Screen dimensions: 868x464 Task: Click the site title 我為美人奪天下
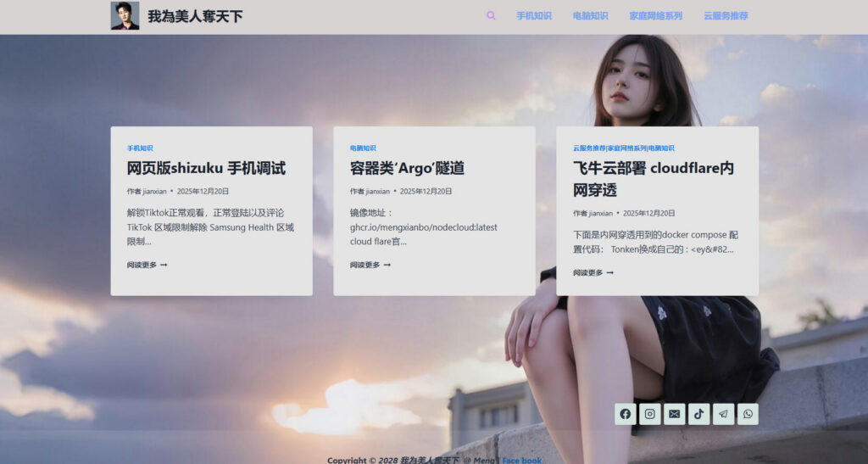(x=195, y=16)
